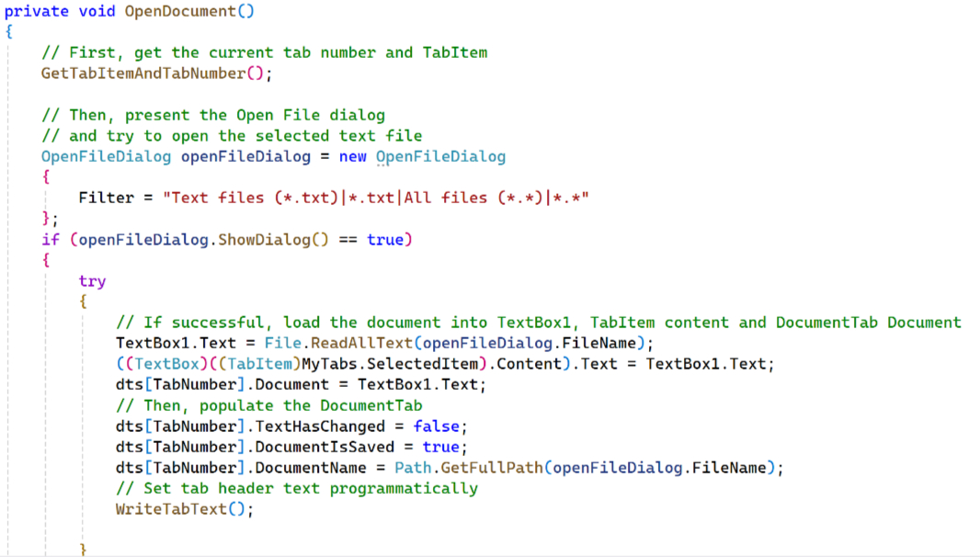Click the 'First, get the current tab' comment

click(265, 52)
